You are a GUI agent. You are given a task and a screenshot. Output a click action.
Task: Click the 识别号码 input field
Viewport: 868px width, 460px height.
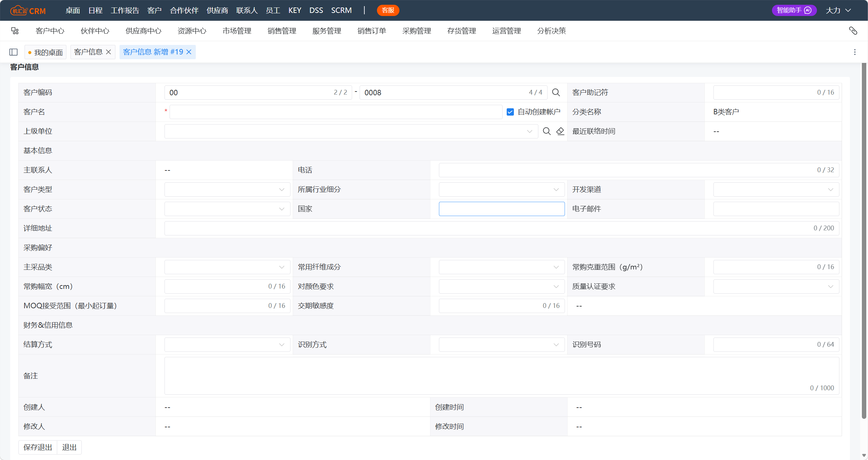776,345
